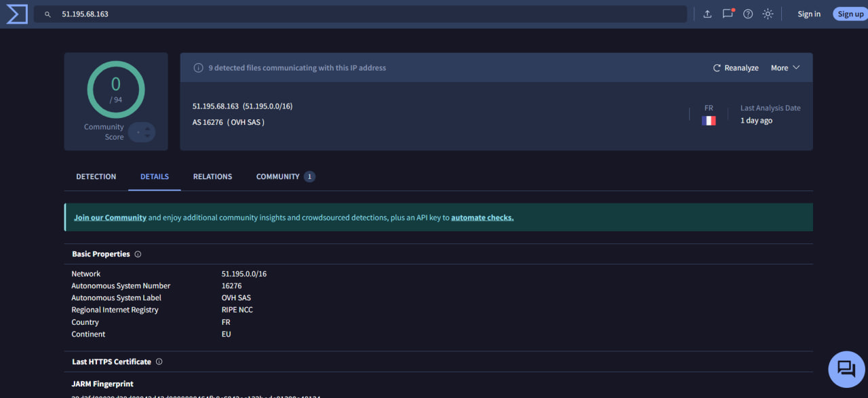Click the Reanalyze refresh icon

(717, 67)
